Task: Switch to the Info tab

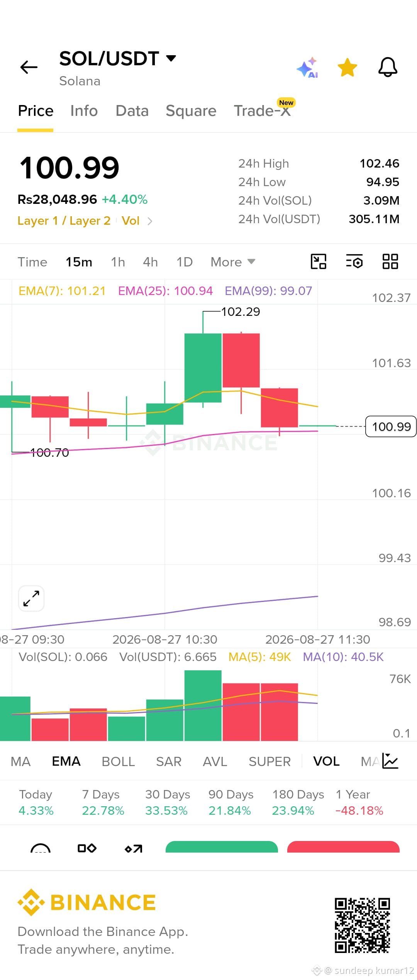Action: tap(84, 111)
